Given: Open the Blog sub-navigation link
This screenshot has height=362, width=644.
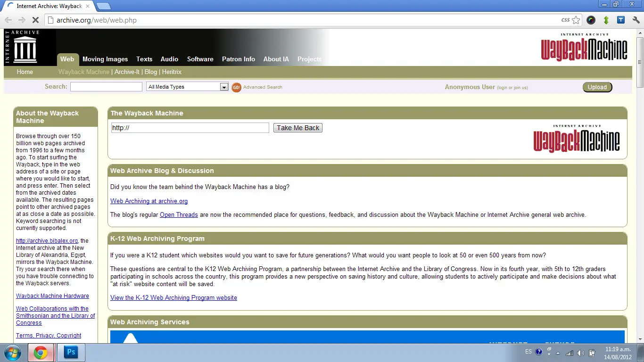Looking at the screenshot, I should [151, 72].
